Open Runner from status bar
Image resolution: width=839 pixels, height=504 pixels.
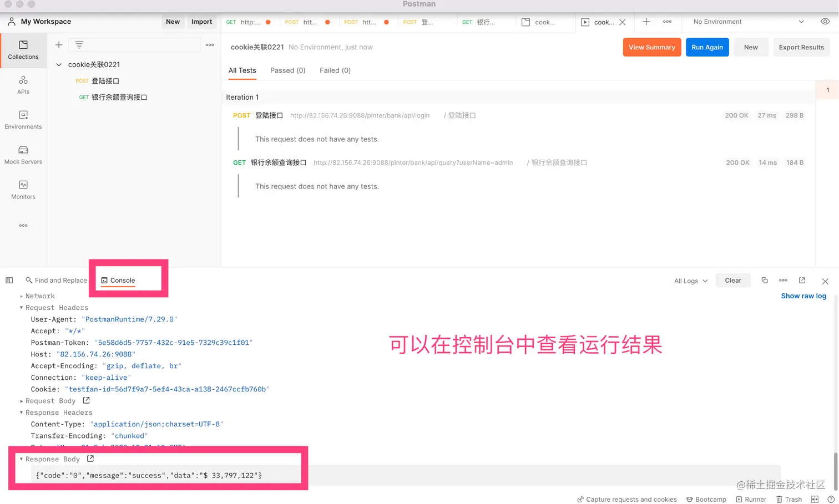coord(751,499)
